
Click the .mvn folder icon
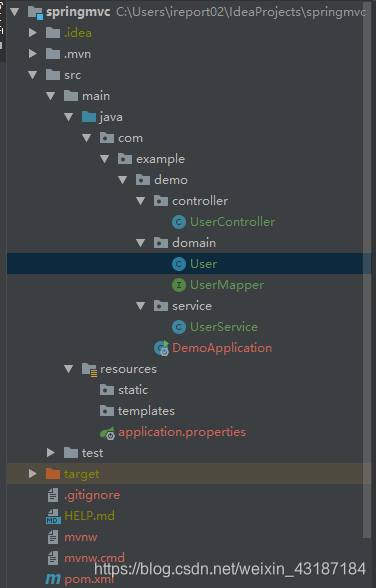pos(53,54)
